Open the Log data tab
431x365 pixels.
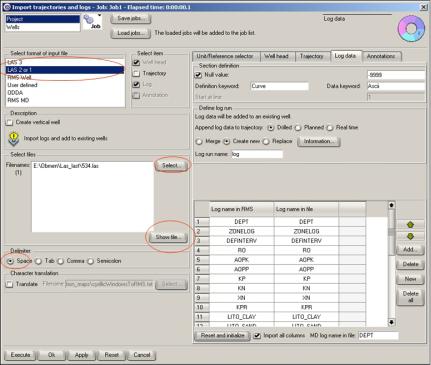[x=345, y=56]
